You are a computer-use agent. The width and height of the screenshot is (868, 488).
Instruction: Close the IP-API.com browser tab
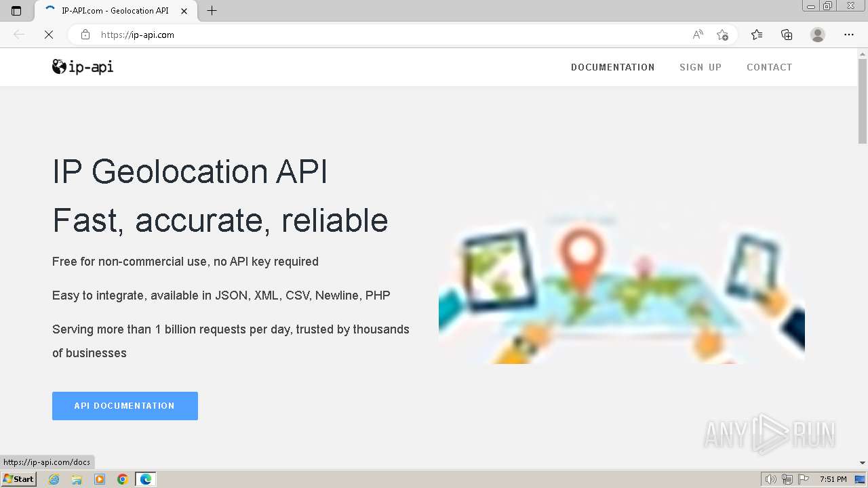pos(184,11)
